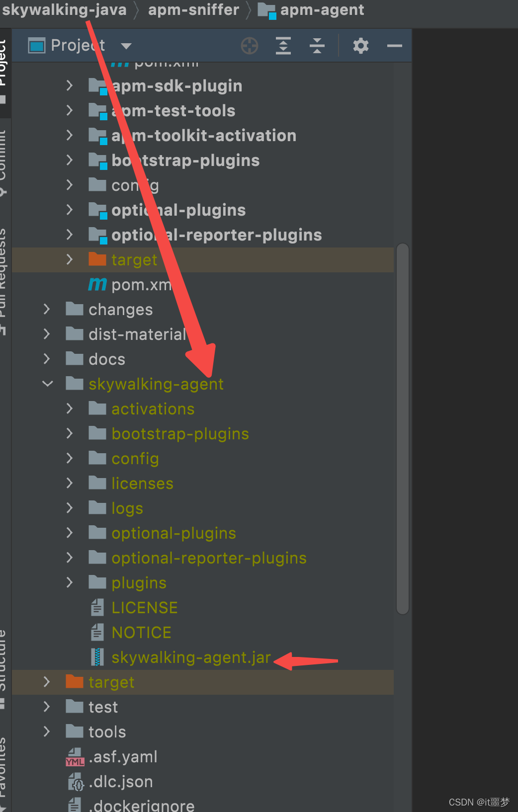Select the orange target folder icon below skywalking-agent.jar
Viewport: 518px width, 812px height.
75,681
